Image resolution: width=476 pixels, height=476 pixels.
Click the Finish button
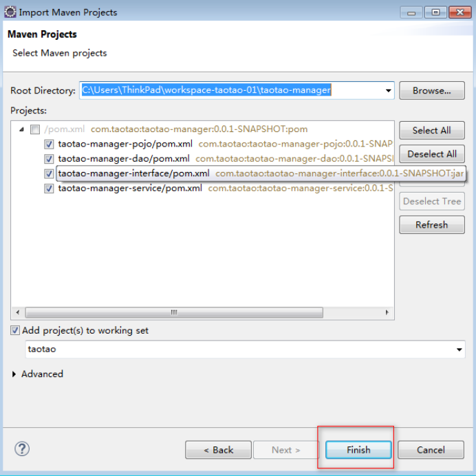358,450
